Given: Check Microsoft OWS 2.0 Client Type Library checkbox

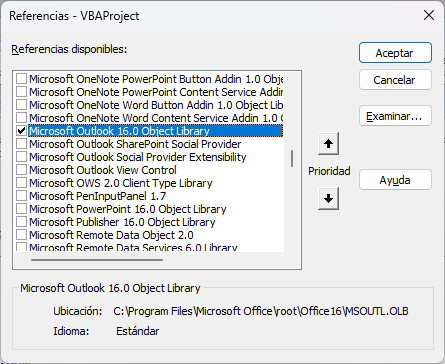Looking at the screenshot, I should coord(22,183).
